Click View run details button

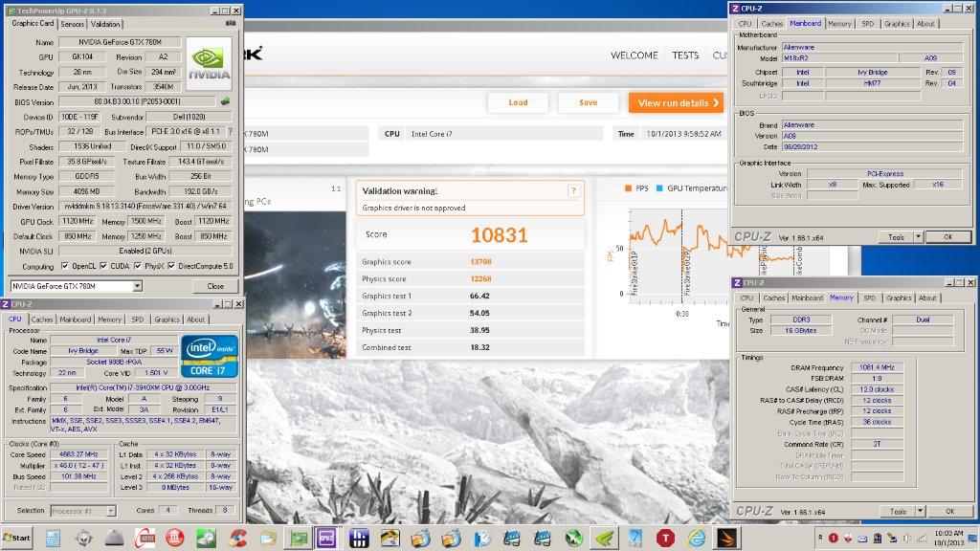pyautogui.click(x=676, y=103)
